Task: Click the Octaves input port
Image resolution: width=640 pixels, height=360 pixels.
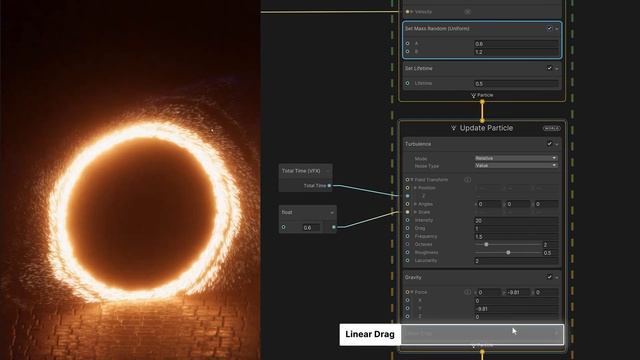Action: (x=407, y=244)
